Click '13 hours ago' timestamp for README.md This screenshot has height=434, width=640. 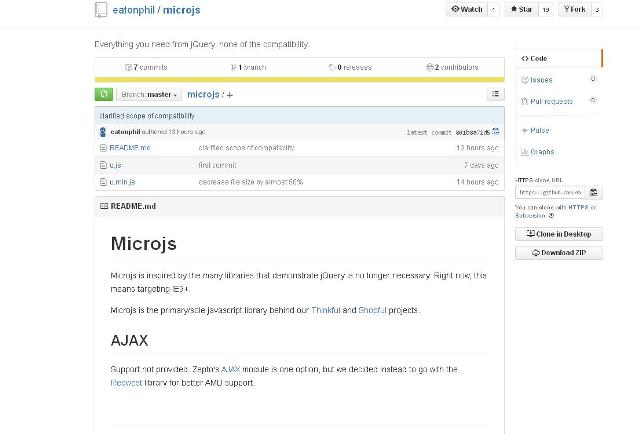pyautogui.click(x=477, y=148)
